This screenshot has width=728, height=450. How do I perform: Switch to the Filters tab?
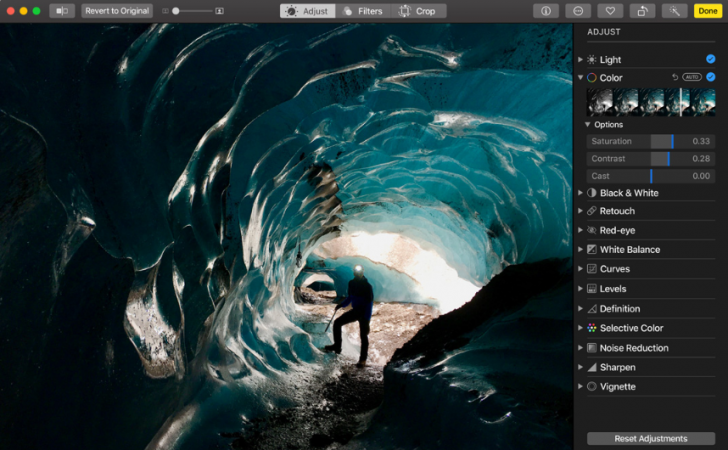click(x=364, y=11)
